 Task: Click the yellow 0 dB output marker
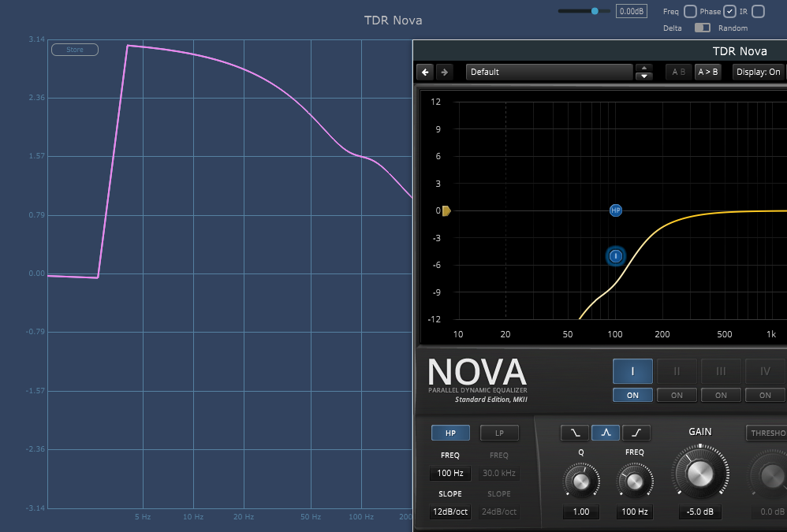pyautogui.click(x=446, y=211)
